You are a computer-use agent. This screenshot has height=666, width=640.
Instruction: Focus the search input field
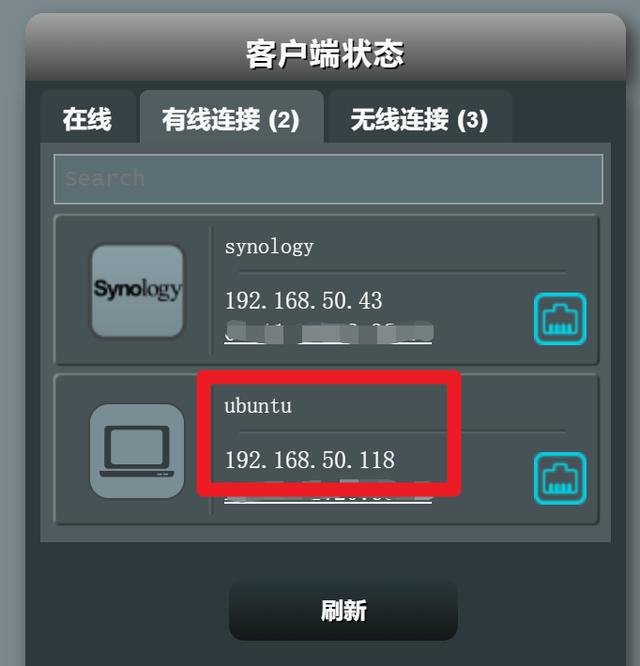point(328,179)
